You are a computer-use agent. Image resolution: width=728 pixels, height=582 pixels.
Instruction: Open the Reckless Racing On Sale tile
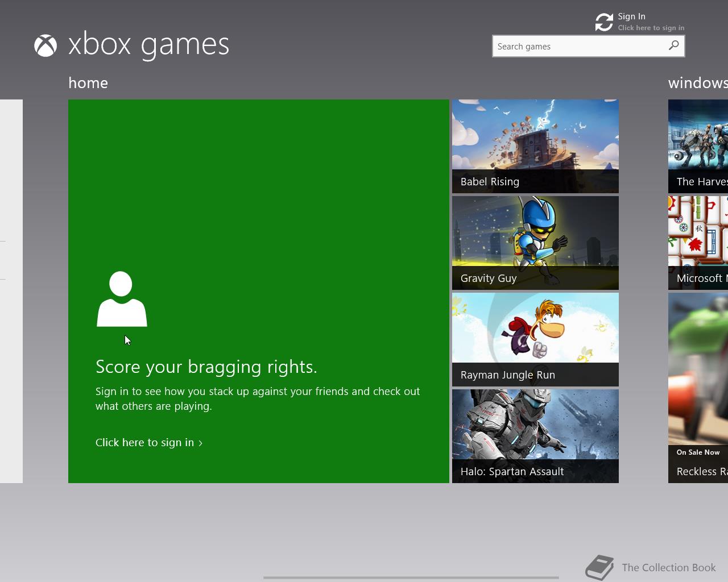698,388
